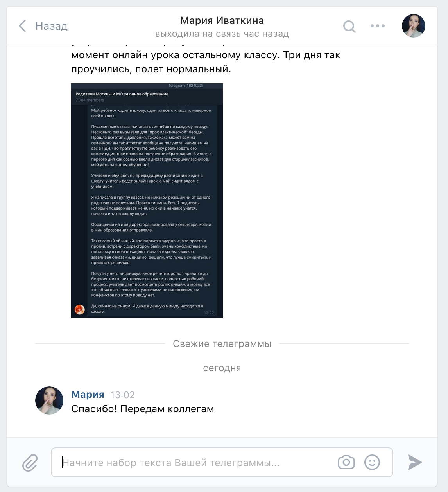Open the emoji smiley picker

point(372,462)
